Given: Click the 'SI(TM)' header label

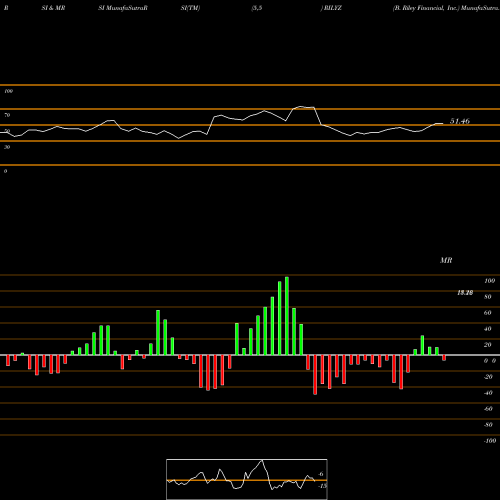Looking at the screenshot, I should click(190, 8).
